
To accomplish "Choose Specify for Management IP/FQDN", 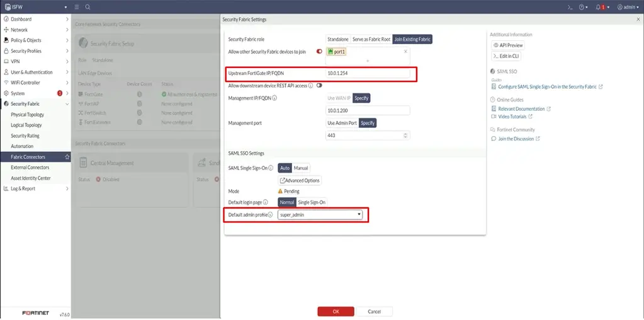I will [361, 98].
